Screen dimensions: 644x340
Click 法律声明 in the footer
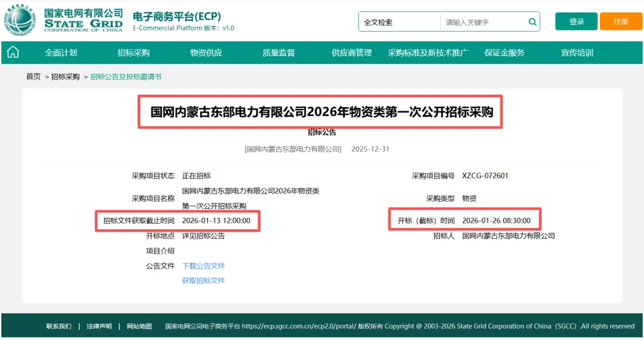pyautogui.click(x=99, y=326)
